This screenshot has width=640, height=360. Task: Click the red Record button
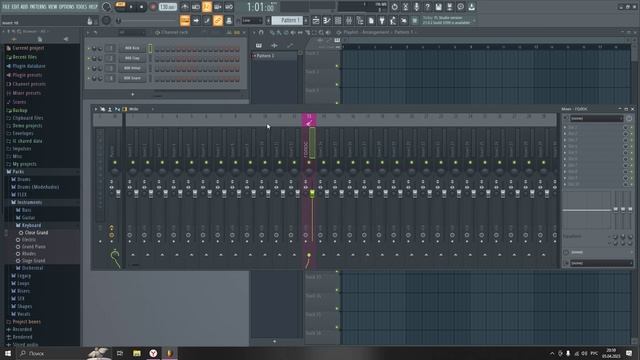[153, 7]
